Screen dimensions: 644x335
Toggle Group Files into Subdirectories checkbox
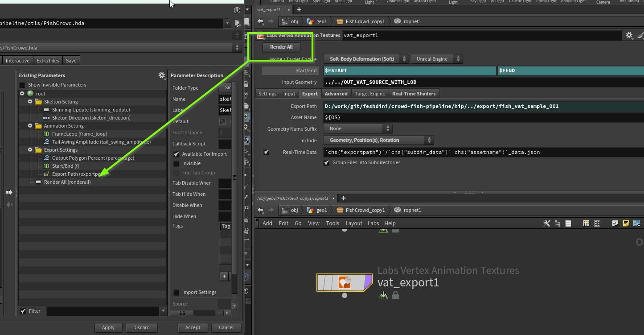click(326, 162)
